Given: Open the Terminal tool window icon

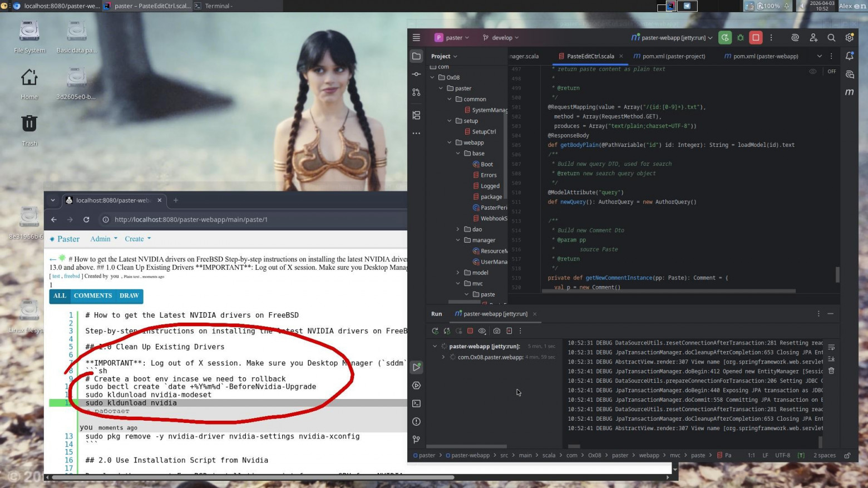Looking at the screenshot, I should [x=416, y=403].
